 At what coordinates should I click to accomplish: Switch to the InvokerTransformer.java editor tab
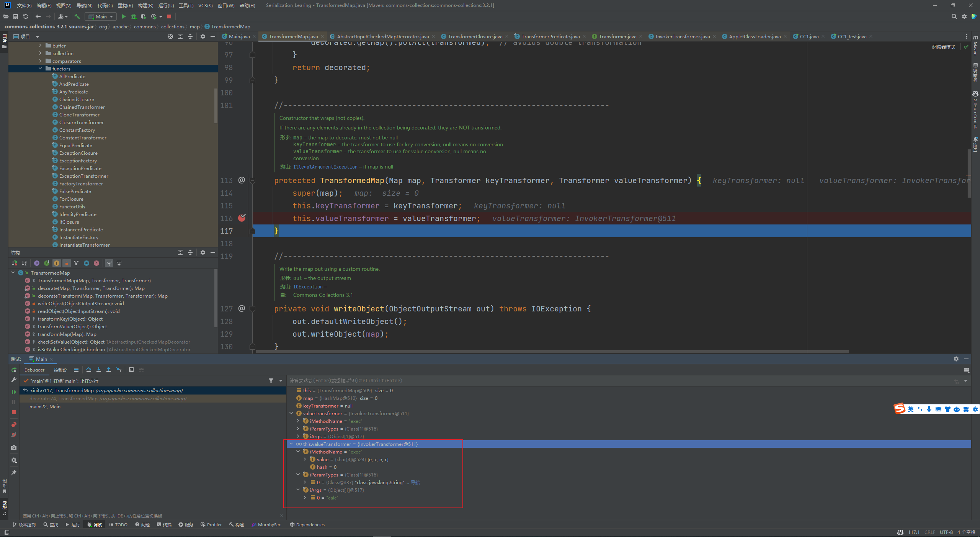682,36
